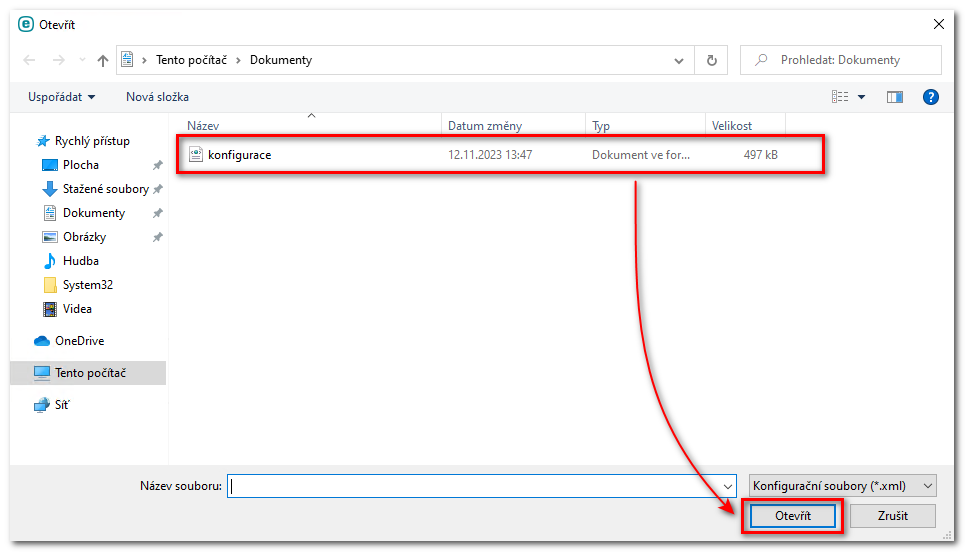965x552 pixels.
Task: Click the up-one-level arrow icon
Action: [103, 60]
